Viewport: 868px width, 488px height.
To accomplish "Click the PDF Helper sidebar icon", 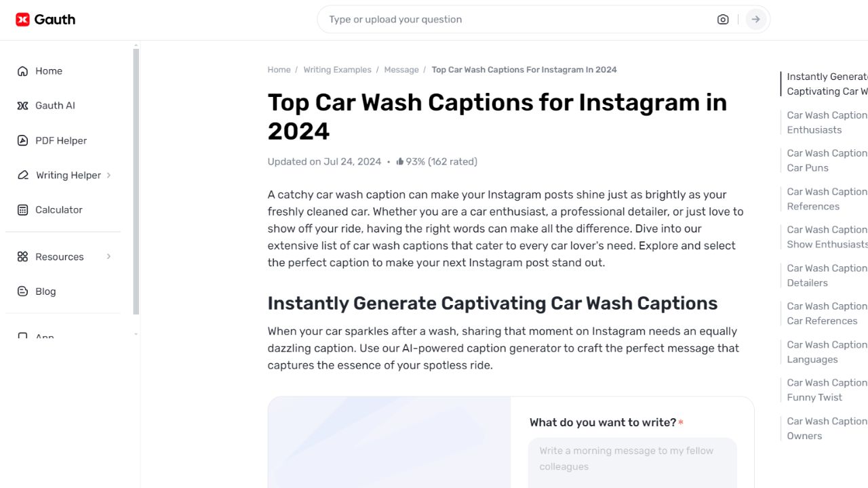I will [22, 140].
